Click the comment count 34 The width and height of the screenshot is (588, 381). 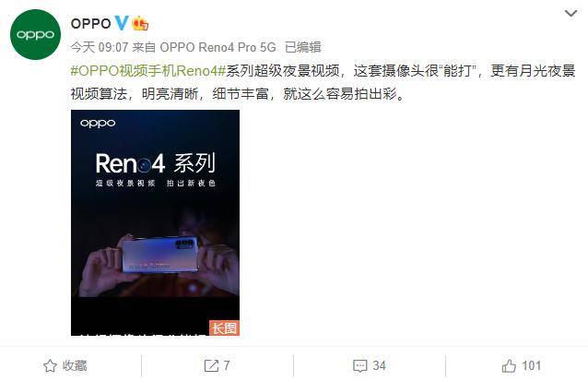coord(379,365)
